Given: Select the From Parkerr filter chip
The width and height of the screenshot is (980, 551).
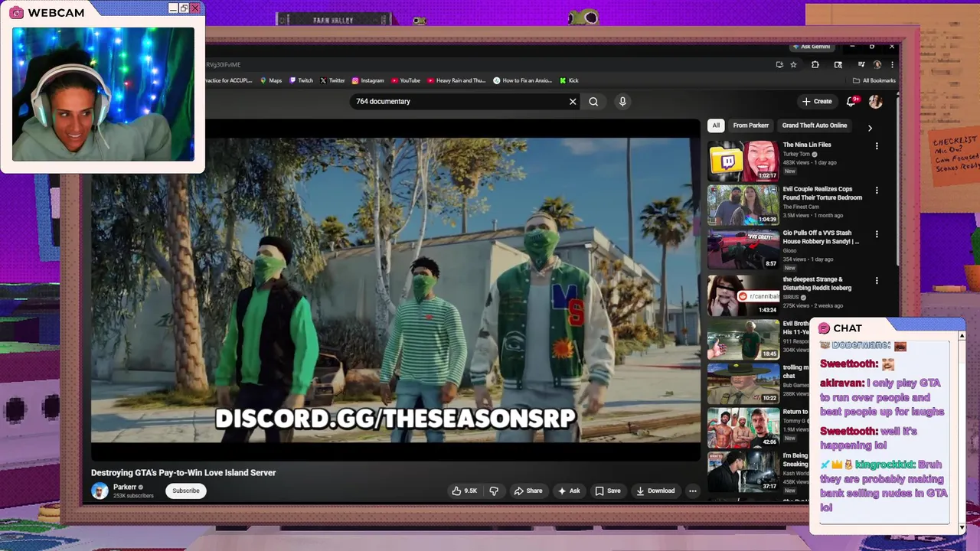Looking at the screenshot, I should coord(750,126).
